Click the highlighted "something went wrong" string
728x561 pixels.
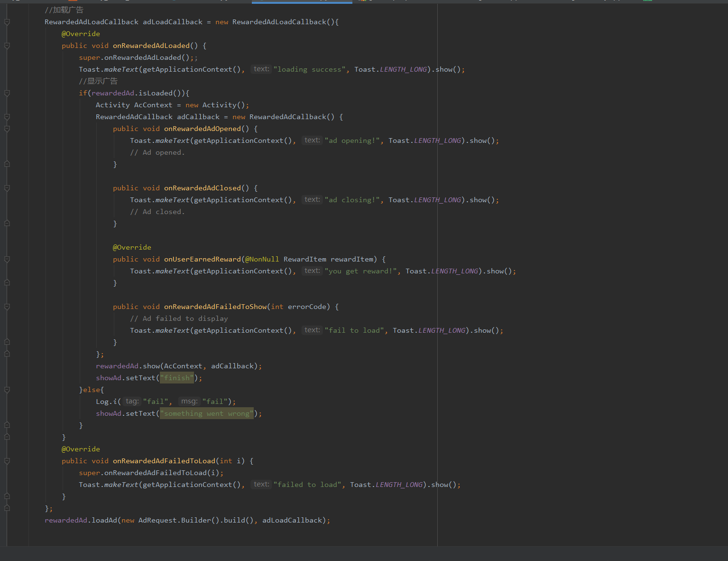[x=207, y=413]
